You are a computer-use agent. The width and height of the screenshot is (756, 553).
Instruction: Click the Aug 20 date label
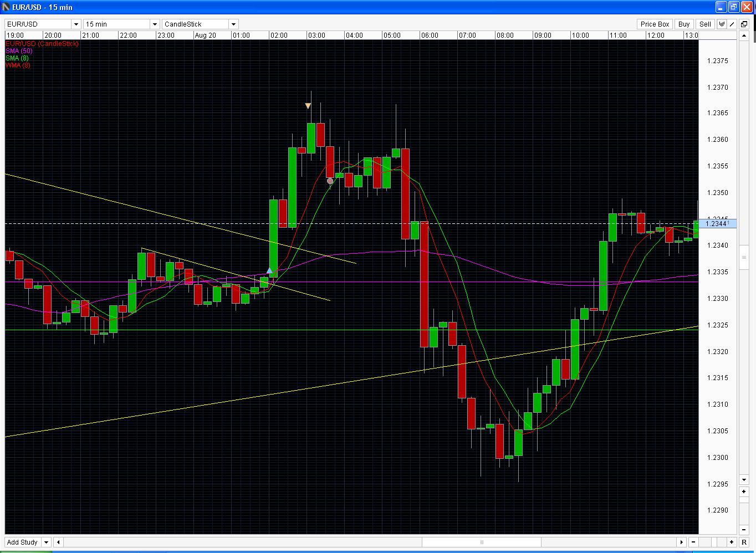(206, 35)
